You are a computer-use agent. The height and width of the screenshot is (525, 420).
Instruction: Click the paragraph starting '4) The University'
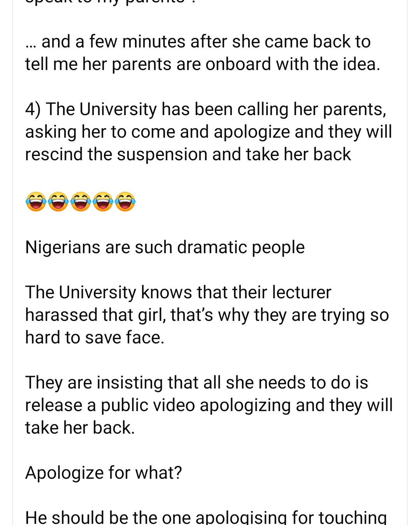208,132
